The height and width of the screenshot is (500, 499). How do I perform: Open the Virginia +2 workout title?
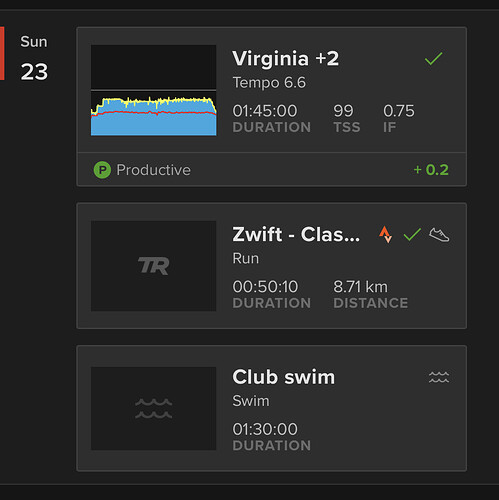[285, 59]
